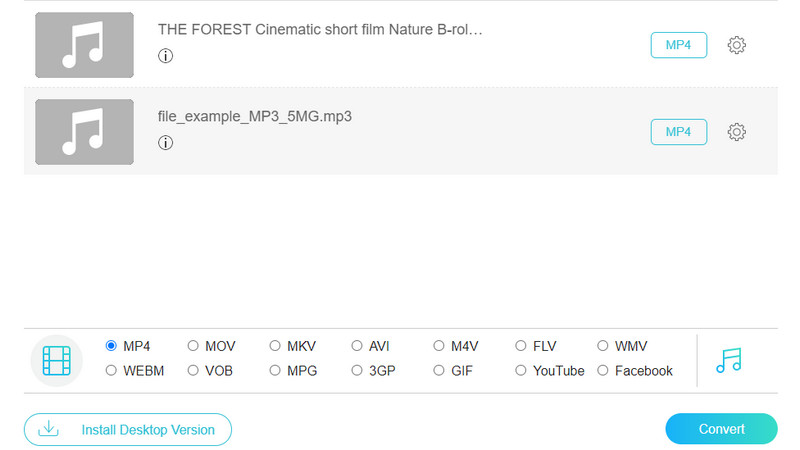Click thumbnail of file_example_MP3_5MG.mp3

click(x=84, y=132)
